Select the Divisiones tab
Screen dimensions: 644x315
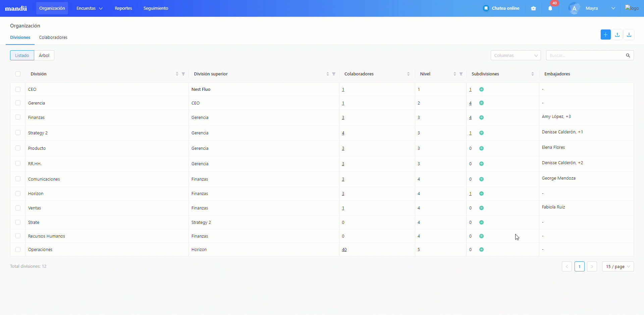20,38
